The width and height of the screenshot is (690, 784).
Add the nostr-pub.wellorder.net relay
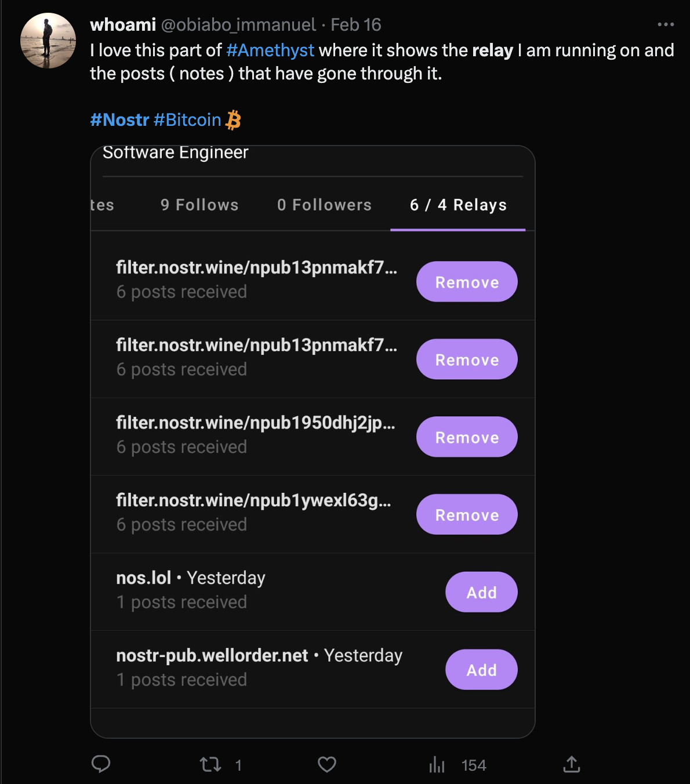481,670
